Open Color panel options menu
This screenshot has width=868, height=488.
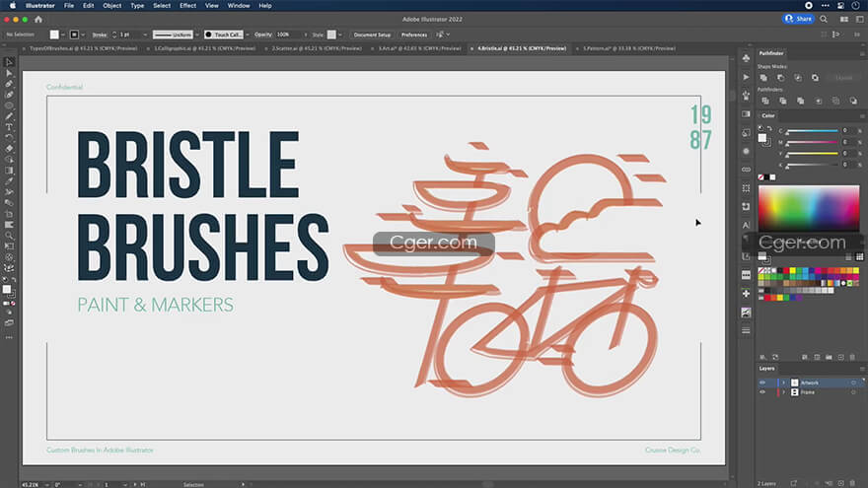862,116
